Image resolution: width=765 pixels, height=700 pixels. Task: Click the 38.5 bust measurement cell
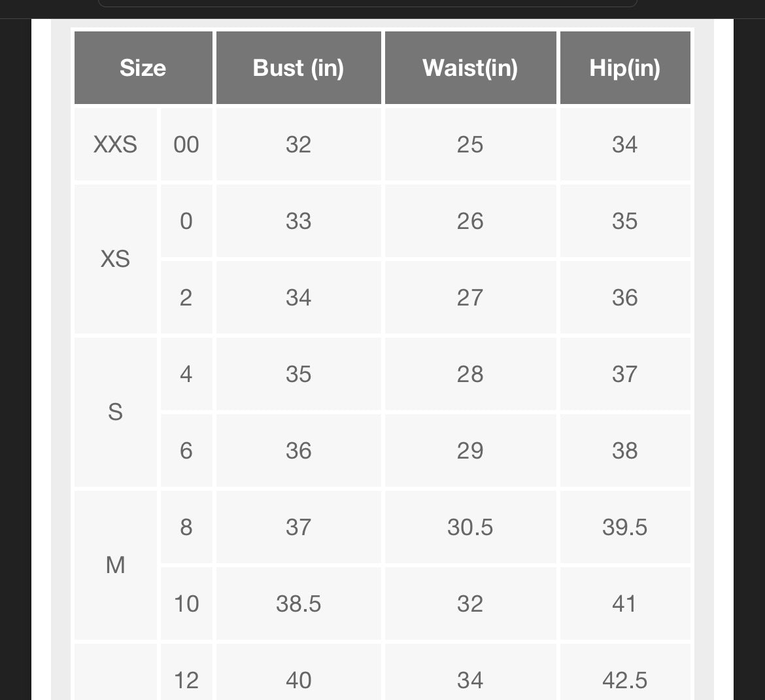point(298,604)
